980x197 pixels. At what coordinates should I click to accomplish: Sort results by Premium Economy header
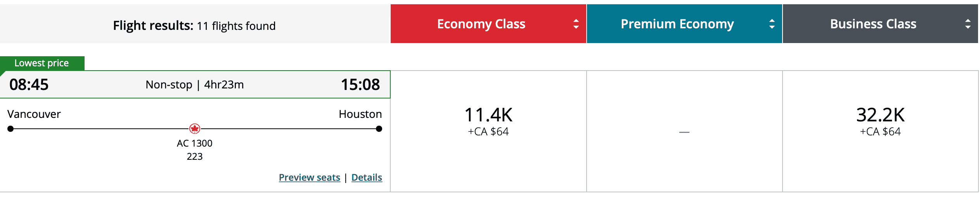click(677, 24)
